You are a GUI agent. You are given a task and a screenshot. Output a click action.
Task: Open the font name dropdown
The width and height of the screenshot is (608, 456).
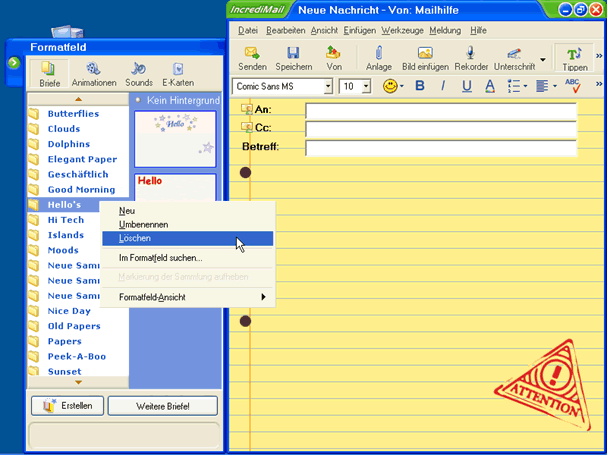point(328,86)
